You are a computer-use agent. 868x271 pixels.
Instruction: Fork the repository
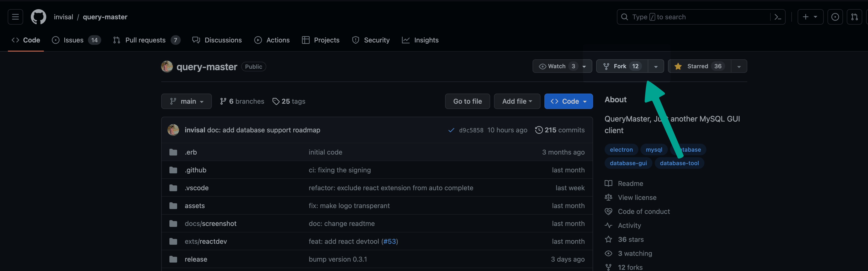[x=622, y=66]
